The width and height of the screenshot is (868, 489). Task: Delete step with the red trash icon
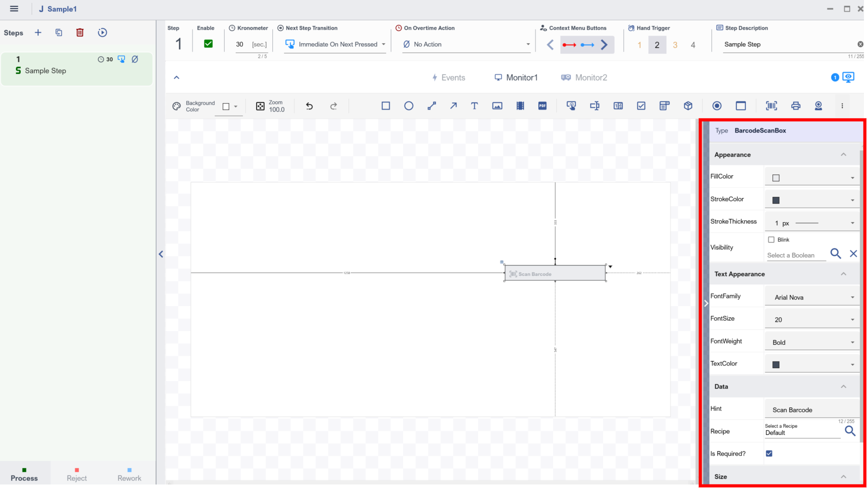tap(80, 32)
